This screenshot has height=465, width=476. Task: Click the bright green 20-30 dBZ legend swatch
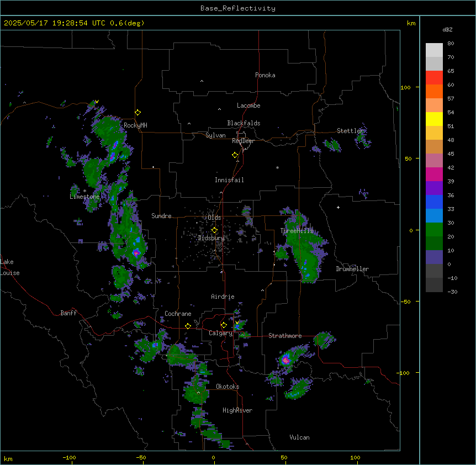[434, 230]
